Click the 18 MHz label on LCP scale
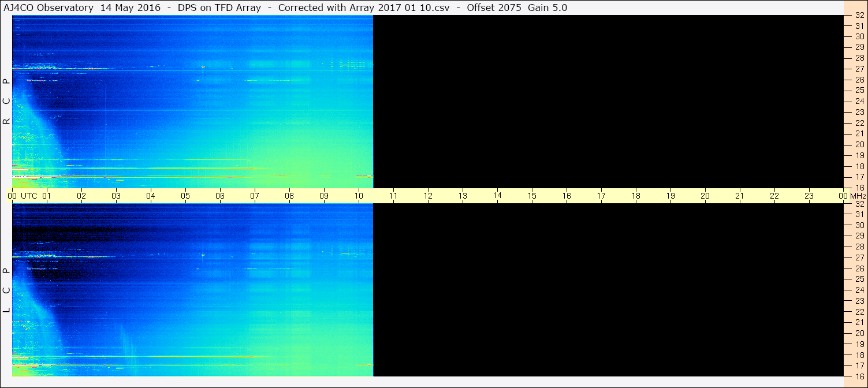 click(x=859, y=355)
